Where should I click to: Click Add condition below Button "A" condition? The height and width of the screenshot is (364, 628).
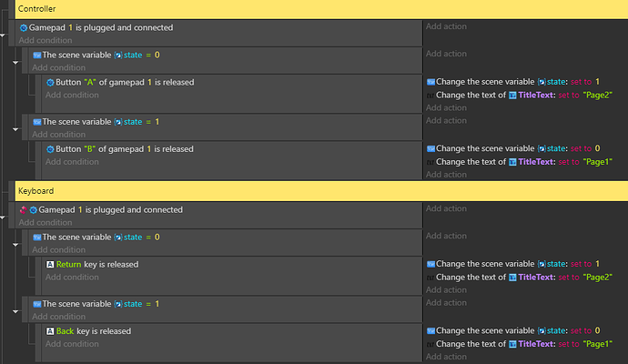tap(71, 95)
